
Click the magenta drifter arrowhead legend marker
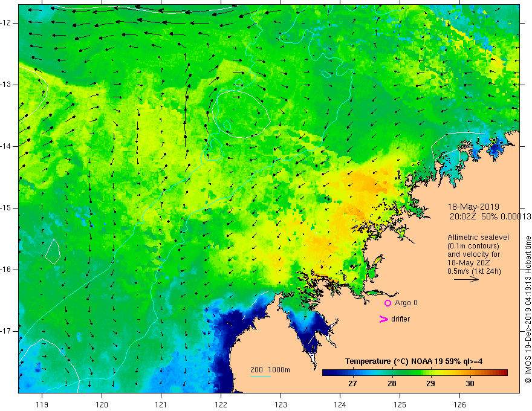coord(383,319)
